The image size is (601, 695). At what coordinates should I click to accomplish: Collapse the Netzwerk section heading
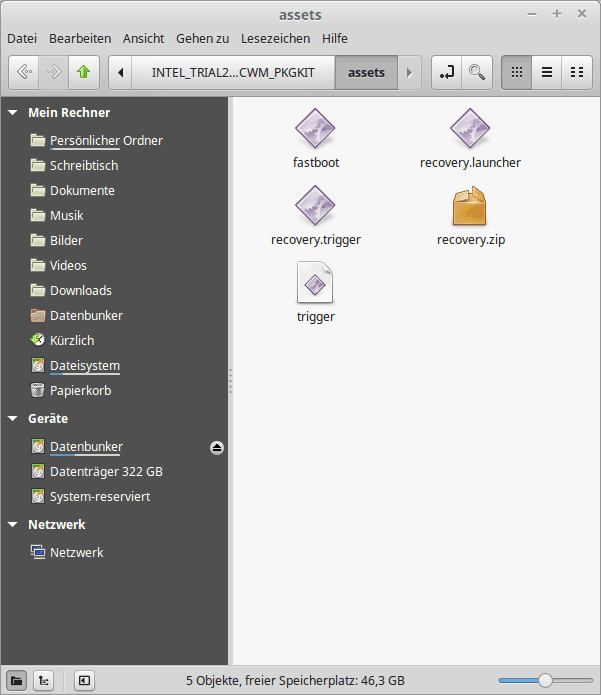point(13,524)
